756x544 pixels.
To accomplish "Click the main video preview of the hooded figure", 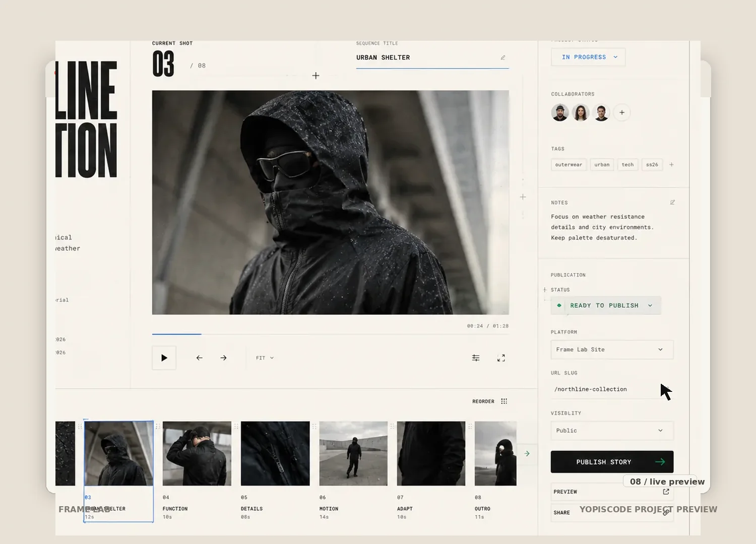I will [x=331, y=202].
